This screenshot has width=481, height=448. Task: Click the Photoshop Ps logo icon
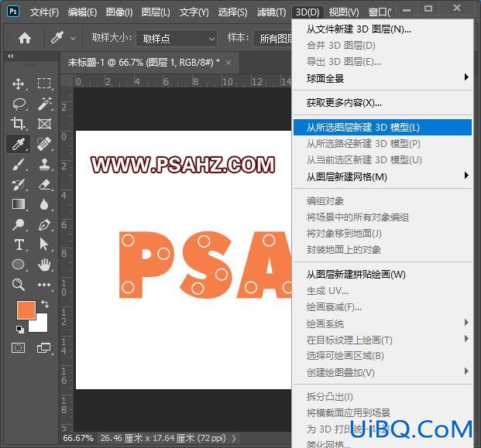(13, 12)
